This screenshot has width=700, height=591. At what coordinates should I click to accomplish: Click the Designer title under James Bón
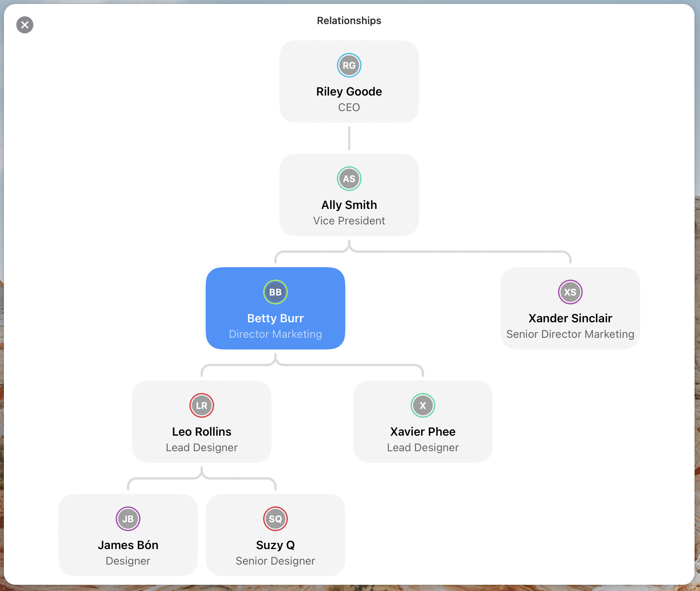click(128, 561)
